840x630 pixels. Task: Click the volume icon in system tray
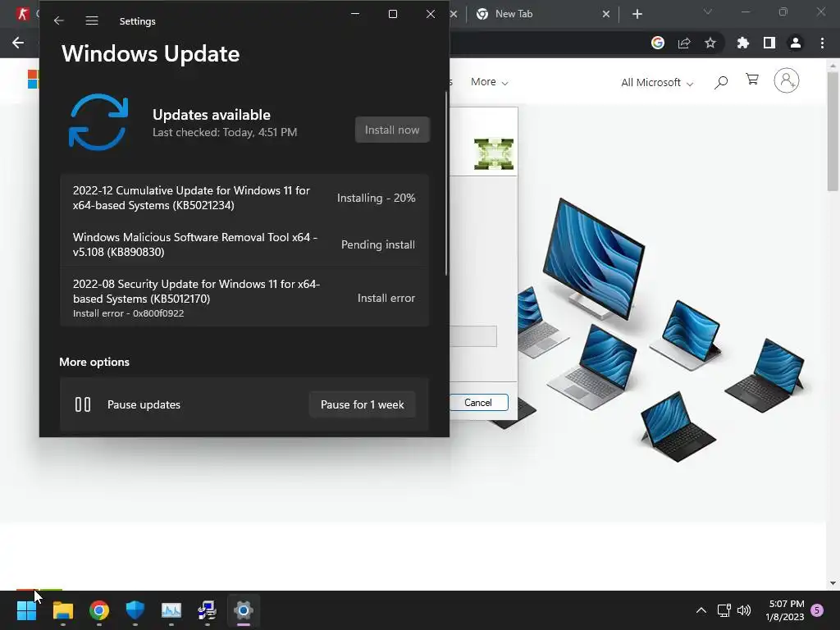point(744,610)
